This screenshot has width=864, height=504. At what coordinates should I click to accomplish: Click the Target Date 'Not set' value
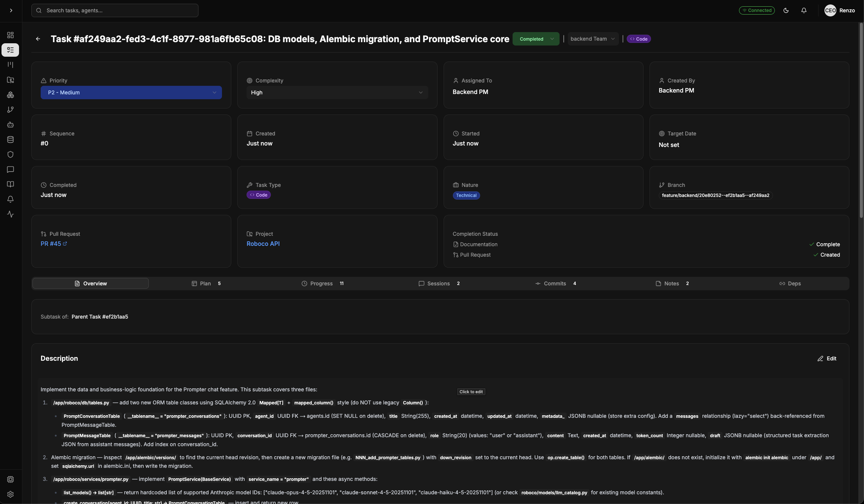[669, 145]
